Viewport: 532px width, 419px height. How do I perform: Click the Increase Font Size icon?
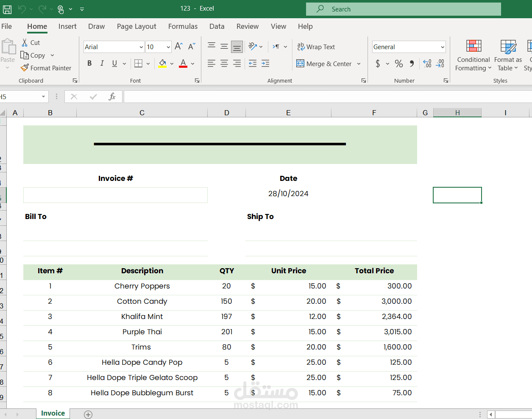(x=179, y=47)
